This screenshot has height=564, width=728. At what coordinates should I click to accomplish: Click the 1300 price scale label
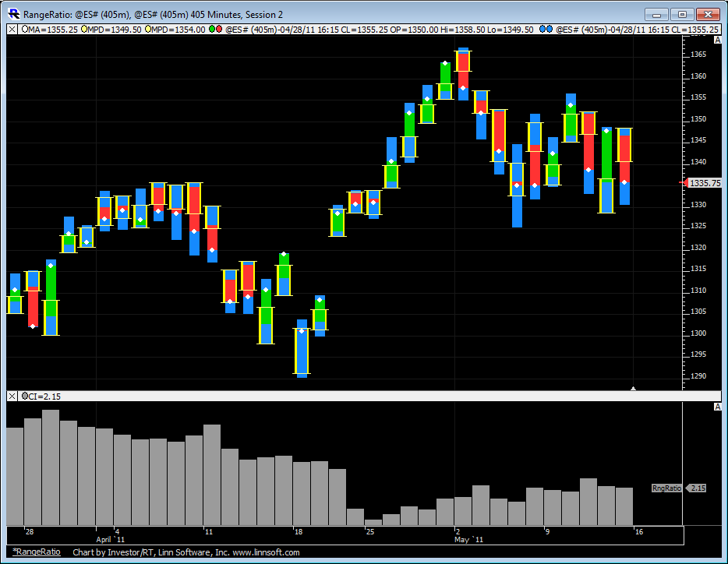698,333
